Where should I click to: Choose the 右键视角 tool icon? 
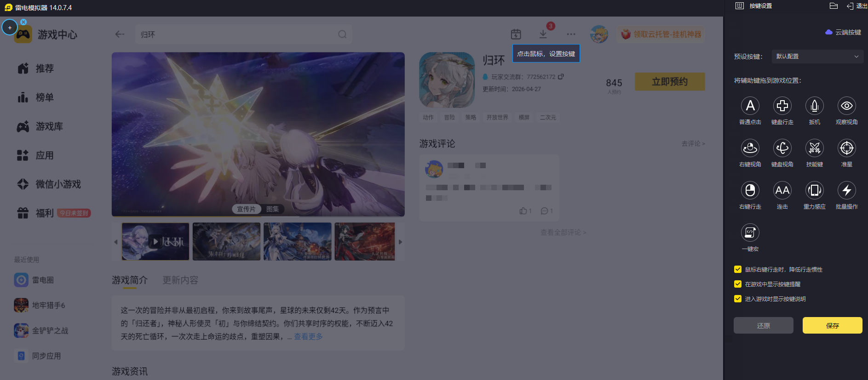tap(750, 148)
